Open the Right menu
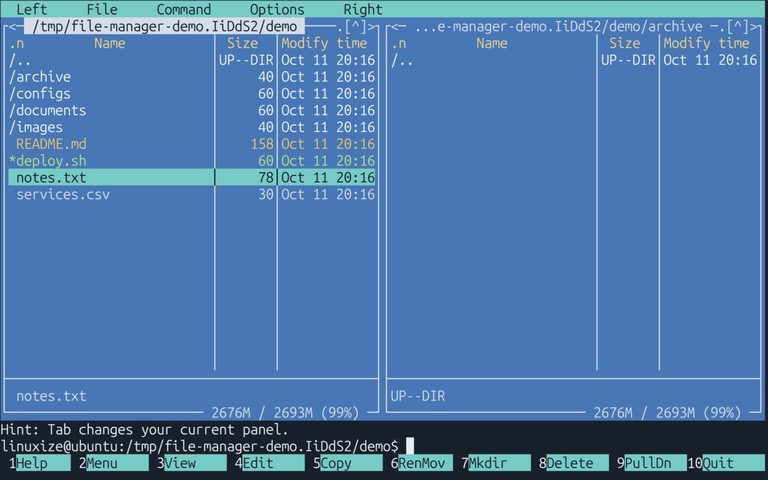Screen dimensions: 768x480 click(363, 9)
